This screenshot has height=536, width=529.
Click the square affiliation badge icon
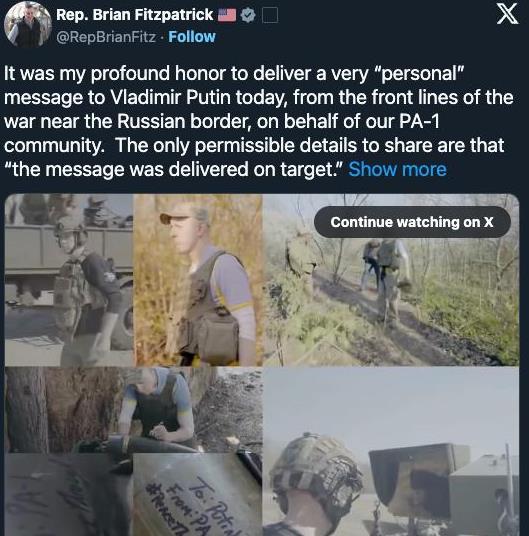point(270,15)
